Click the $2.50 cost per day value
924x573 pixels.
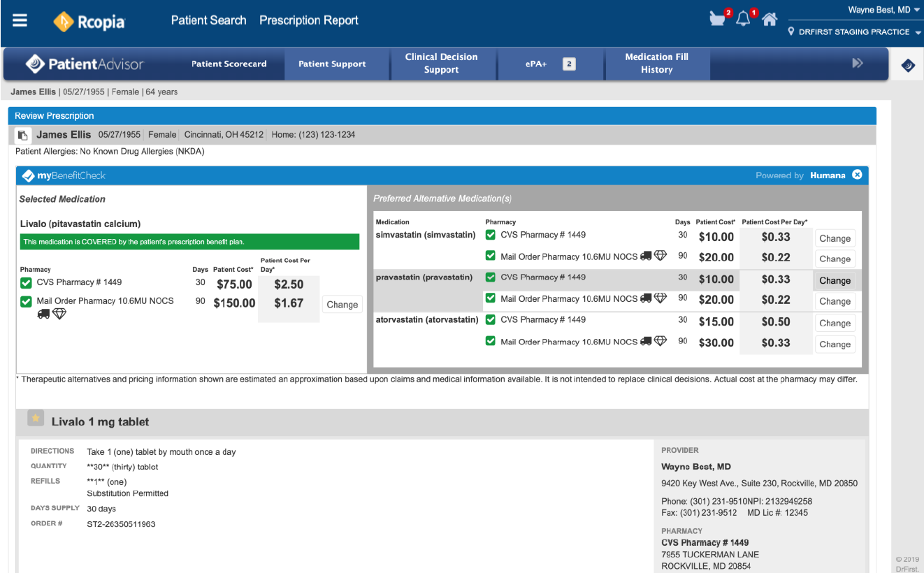pyautogui.click(x=289, y=284)
